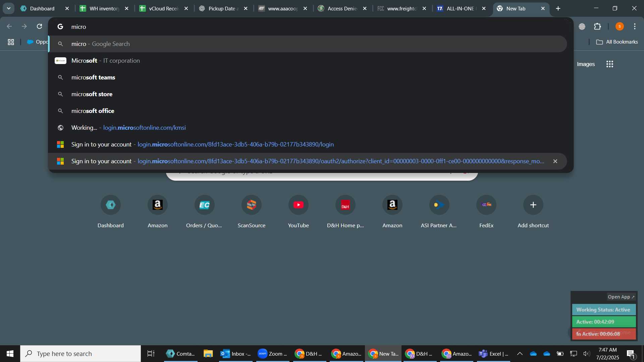Open File Explorer from taskbar
Screen dimensions: 644x362
(208, 354)
